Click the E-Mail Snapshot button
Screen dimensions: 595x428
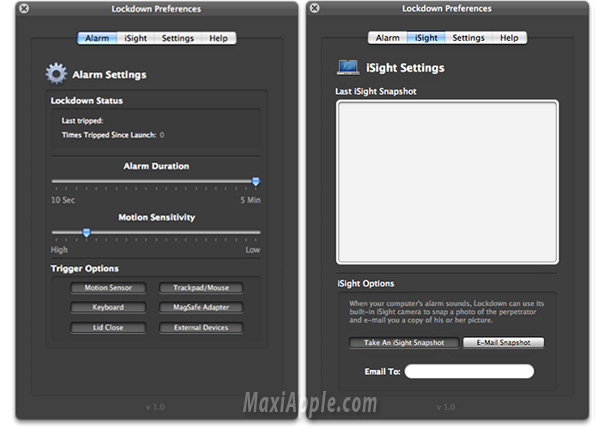tap(504, 343)
